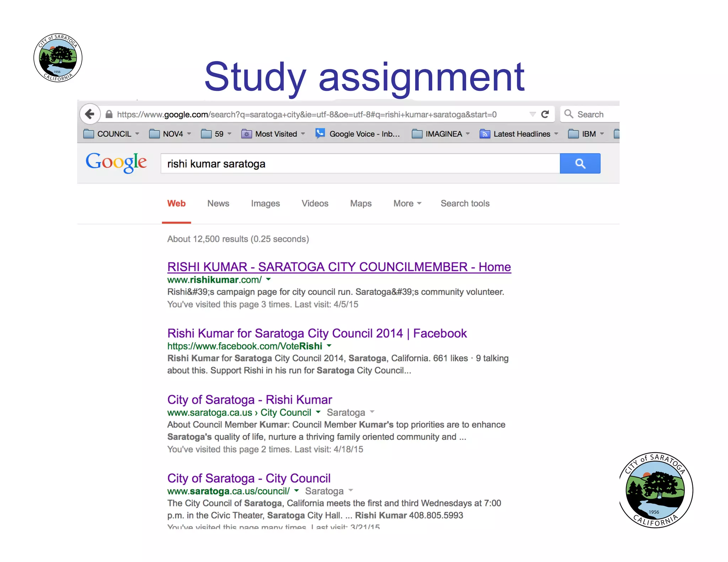Switch to the News tab

218,204
